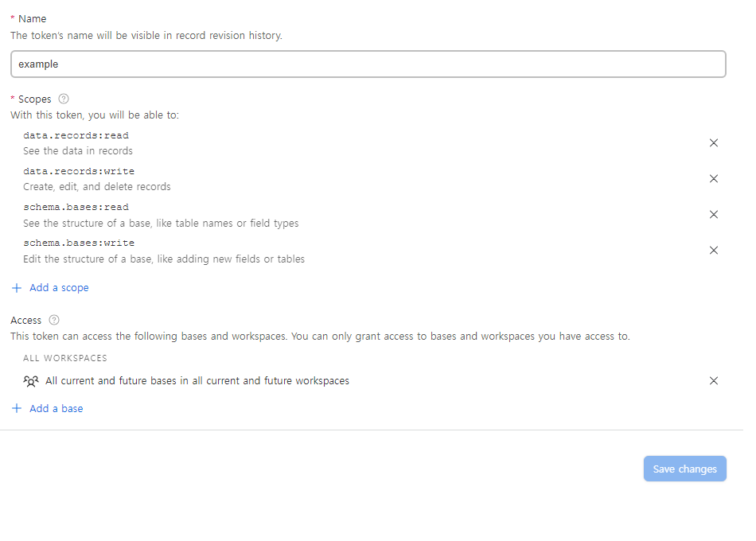Select the schema.bases:read scope label
This screenshot has width=756, height=541.
76,208
